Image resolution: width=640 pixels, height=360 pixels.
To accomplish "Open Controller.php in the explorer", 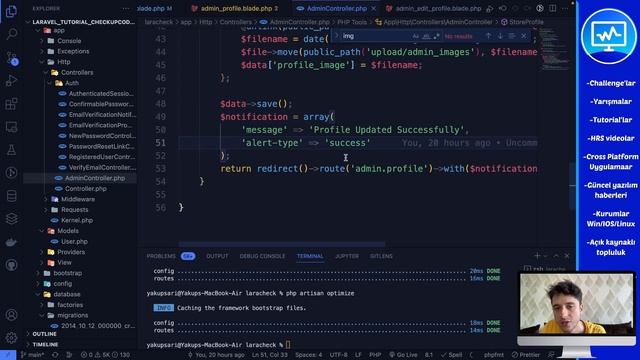I will click(86, 189).
